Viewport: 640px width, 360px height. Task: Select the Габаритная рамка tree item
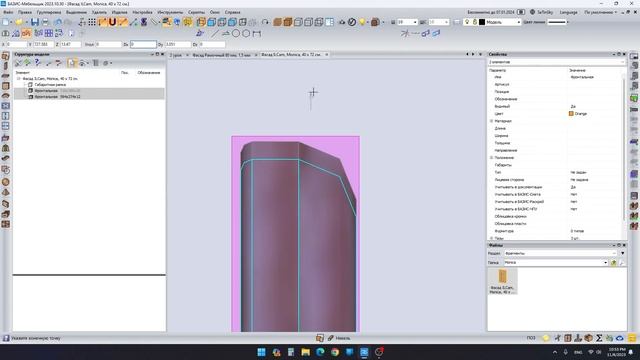50,84
